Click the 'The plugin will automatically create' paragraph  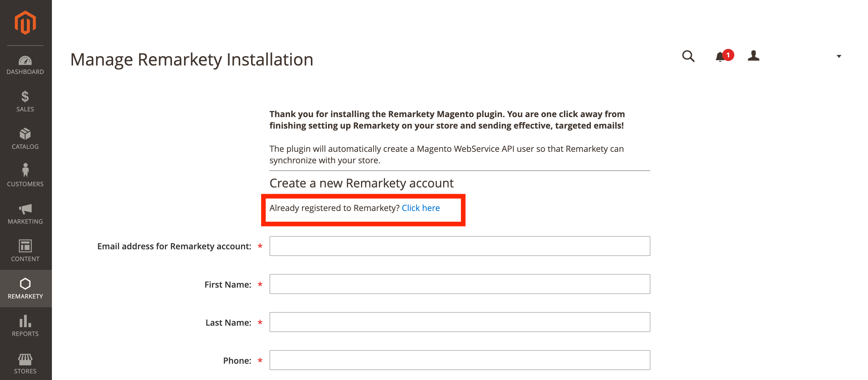446,154
